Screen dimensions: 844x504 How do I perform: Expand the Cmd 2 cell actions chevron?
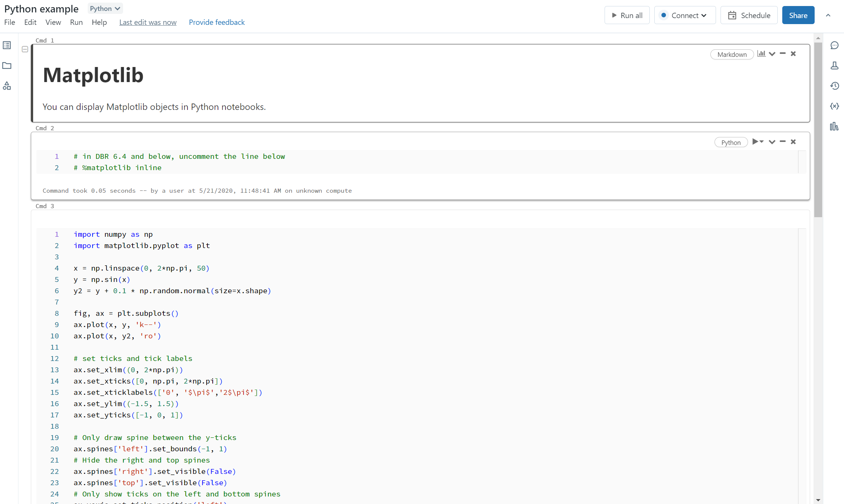click(772, 142)
